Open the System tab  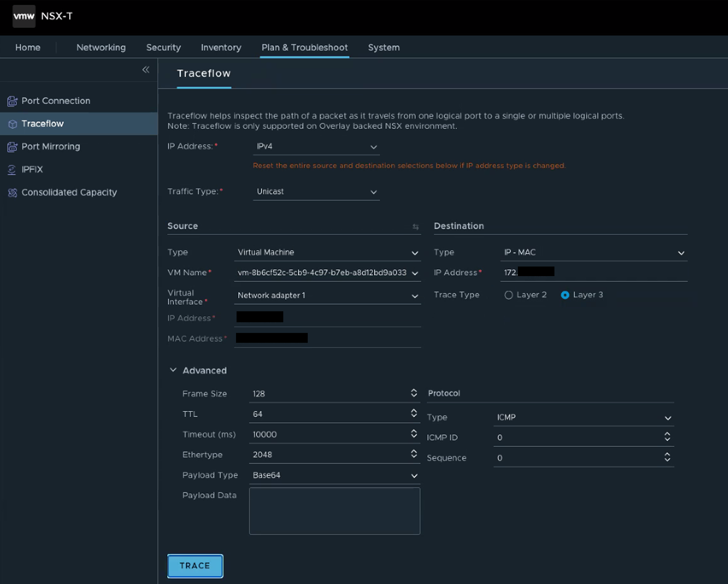(384, 47)
